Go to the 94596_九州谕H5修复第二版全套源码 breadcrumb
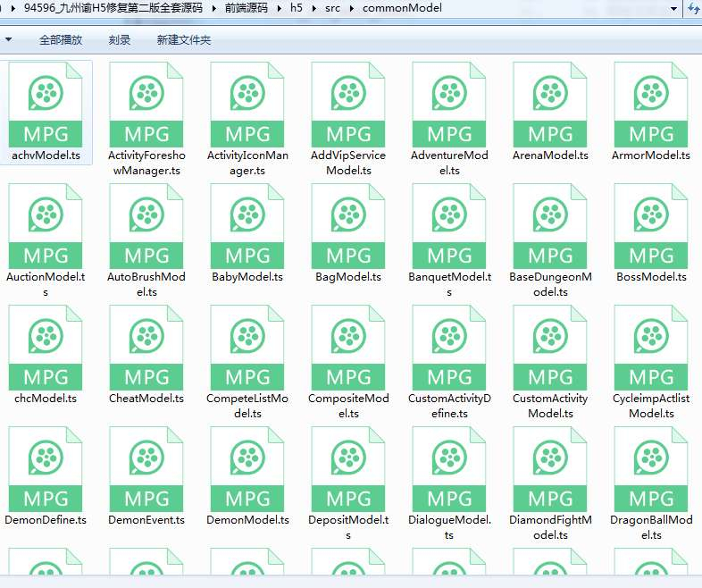 [113, 8]
